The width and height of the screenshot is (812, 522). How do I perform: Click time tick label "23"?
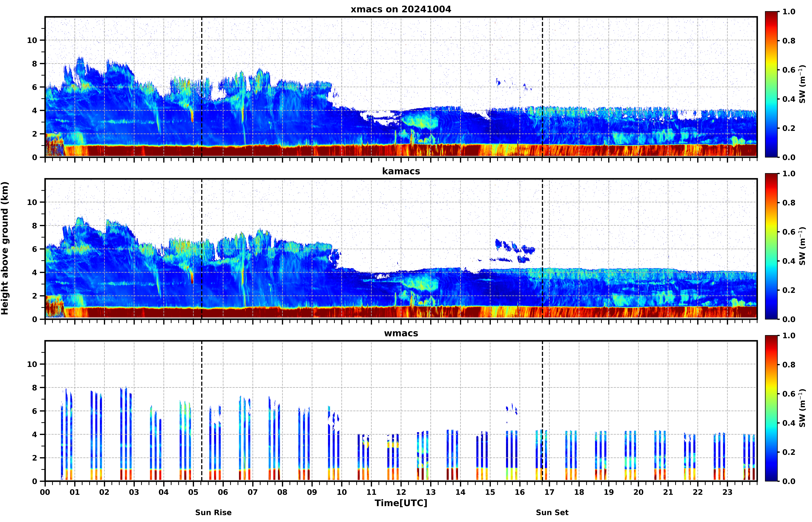pos(727,492)
